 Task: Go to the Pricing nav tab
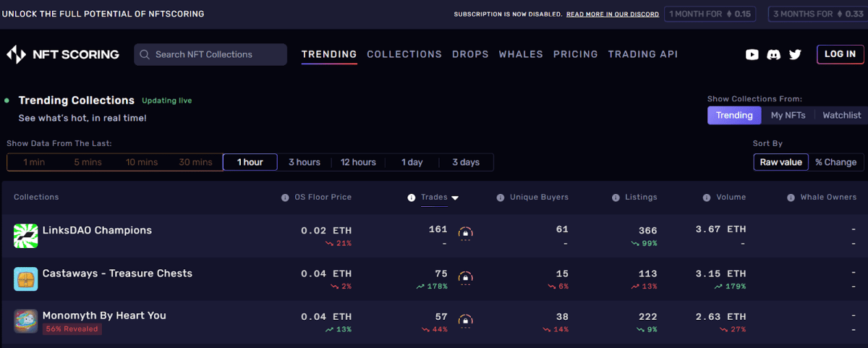[576, 54]
